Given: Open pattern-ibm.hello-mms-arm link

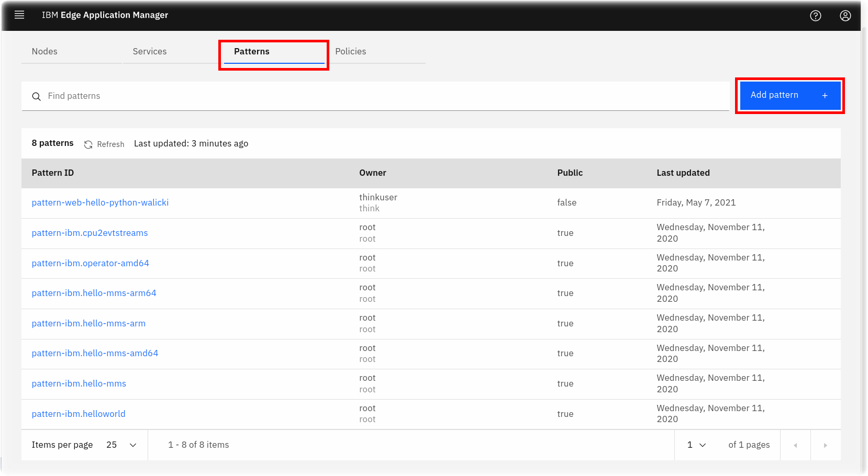Looking at the screenshot, I should (88, 323).
